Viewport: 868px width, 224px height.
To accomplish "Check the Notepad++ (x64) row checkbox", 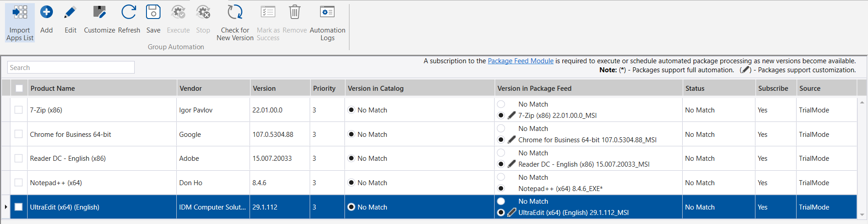I will click(19, 182).
